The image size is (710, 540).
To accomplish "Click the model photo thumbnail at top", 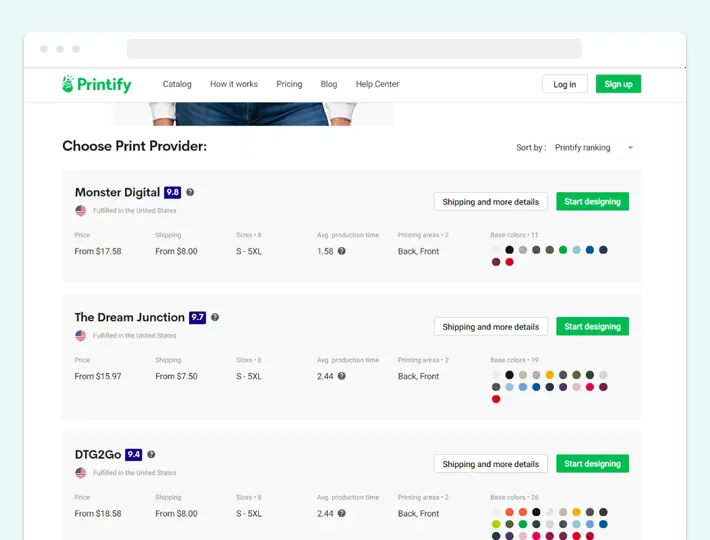I will (x=252, y=114).
